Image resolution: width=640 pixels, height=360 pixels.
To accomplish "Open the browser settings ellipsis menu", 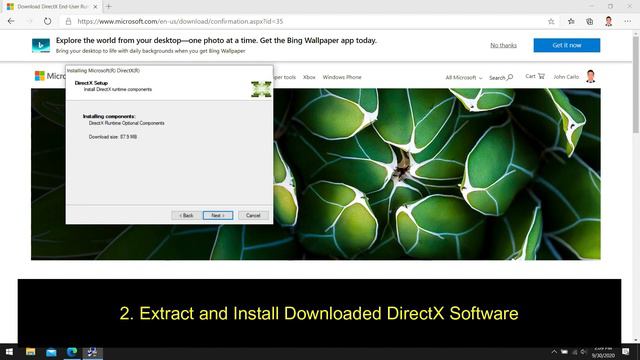I will pos(628,22).
